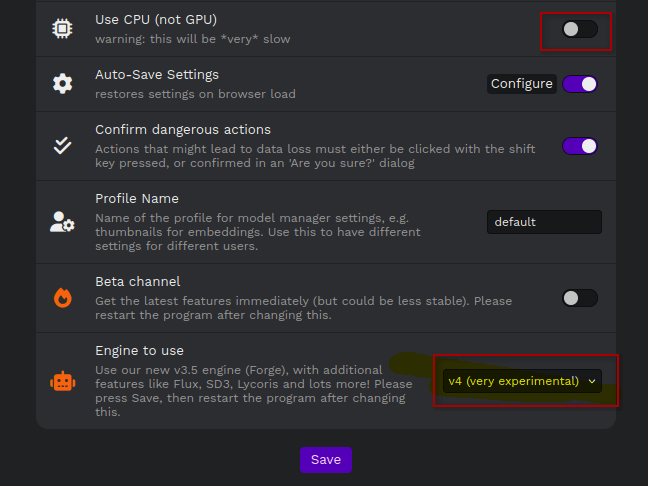This screenshot has height=486, width=648.
Task: Click the 'Use CPU (not GPU)' label
Action: coord(156,20)
